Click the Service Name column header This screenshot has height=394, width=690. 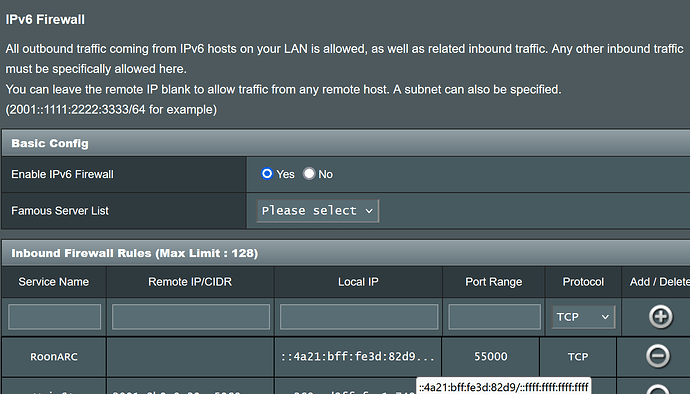[x=54, y=282]
